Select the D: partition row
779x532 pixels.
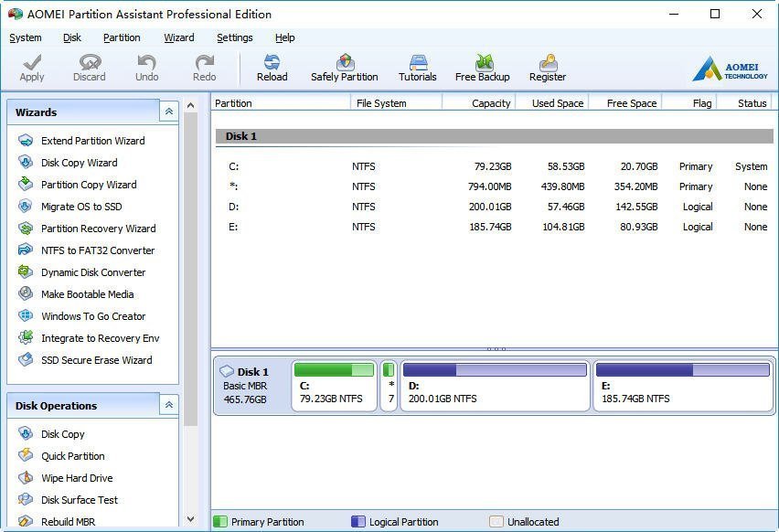click(495, 207)
